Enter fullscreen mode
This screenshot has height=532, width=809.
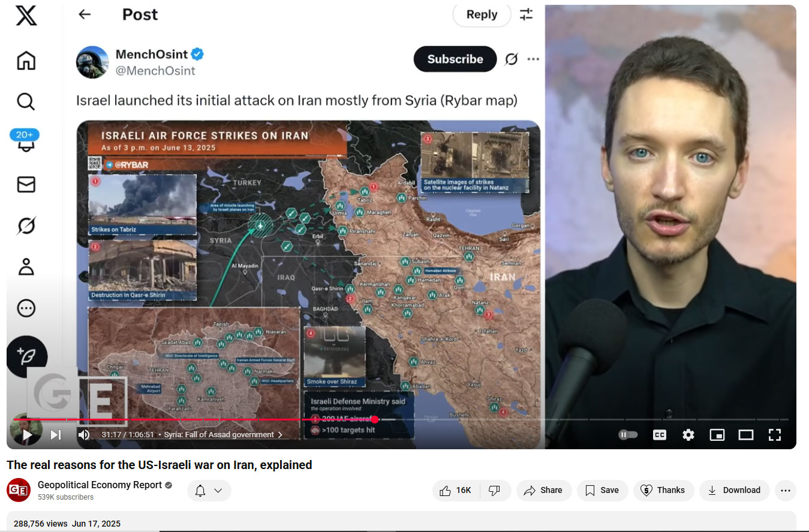(775, 435)
